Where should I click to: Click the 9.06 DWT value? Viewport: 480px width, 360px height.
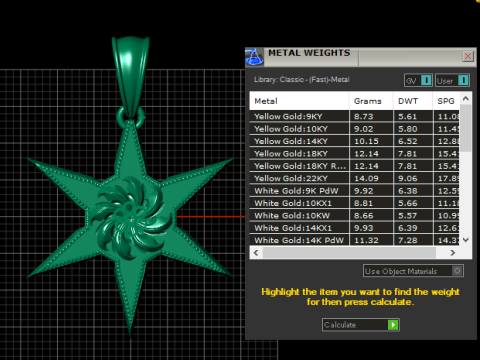(407, 178)
